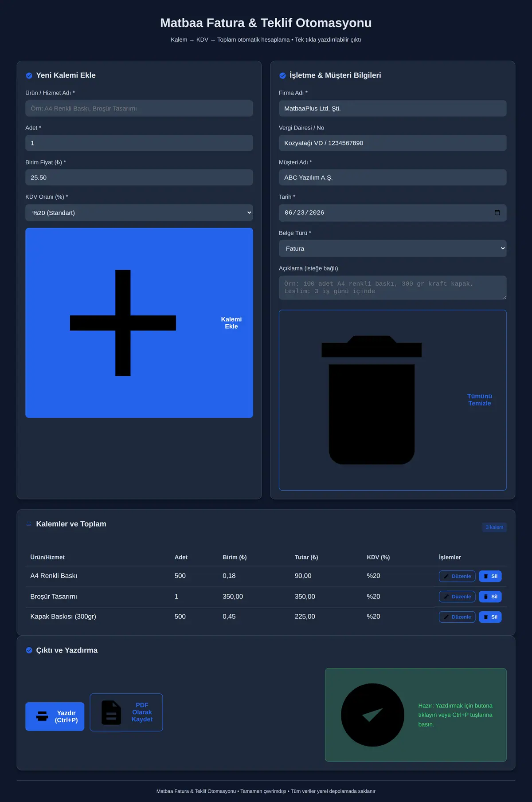Open the calendar picker in Tarih field
Screen dimensions: 532x802
(x=497, y=212)
